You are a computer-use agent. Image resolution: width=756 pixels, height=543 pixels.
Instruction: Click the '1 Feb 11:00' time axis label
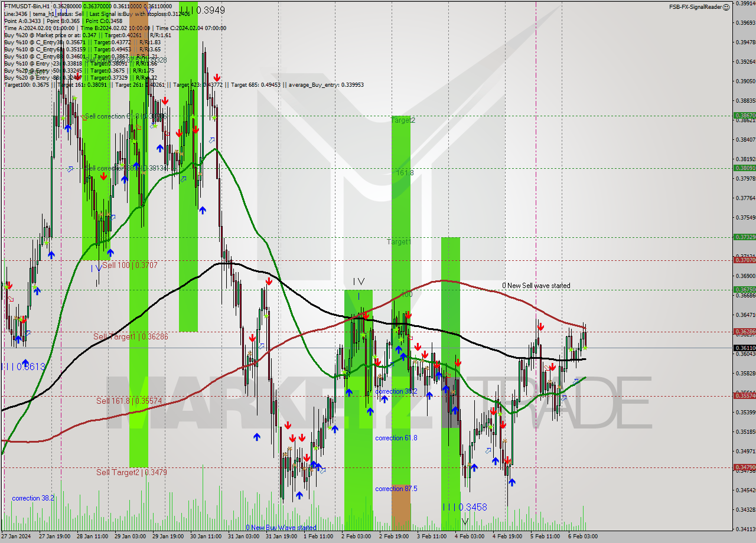318,537
